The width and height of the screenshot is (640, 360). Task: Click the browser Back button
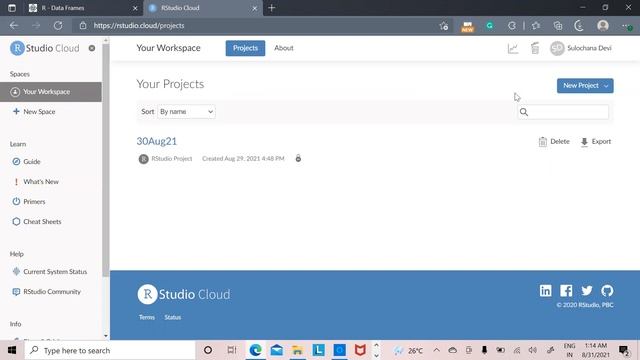pyautogui.click(x=14, y=26)
